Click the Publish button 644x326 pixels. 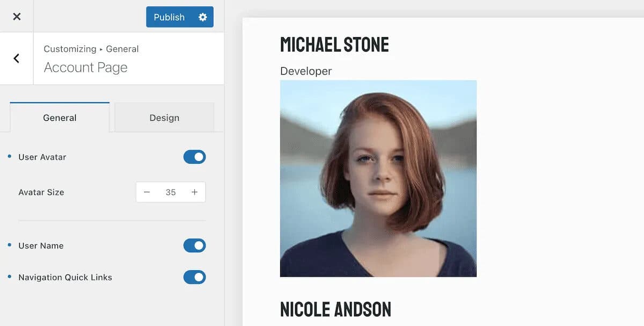point(169,17)
